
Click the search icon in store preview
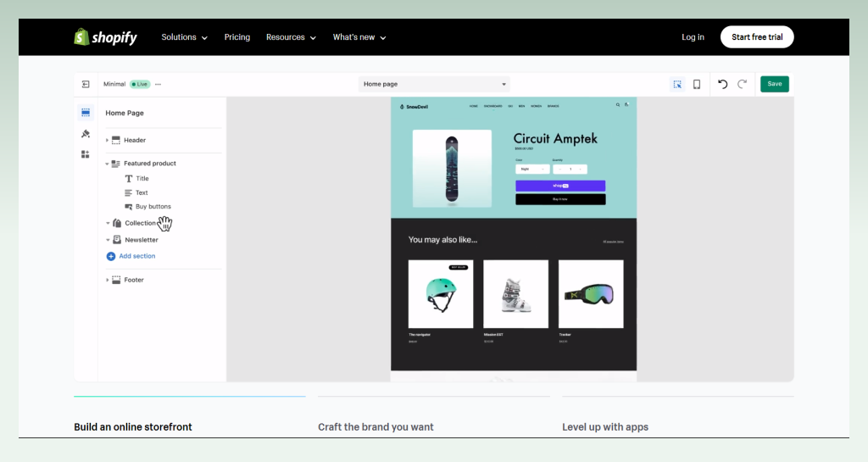[618, 104]
